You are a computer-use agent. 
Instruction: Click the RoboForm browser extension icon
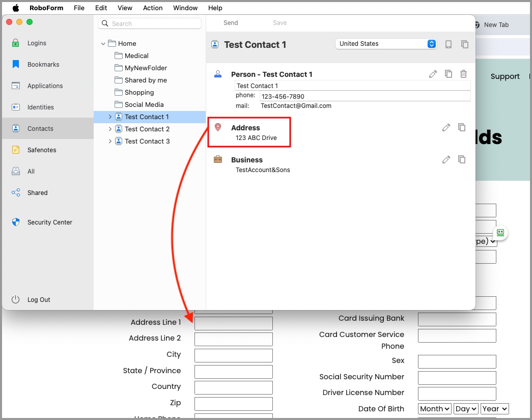(x=500, y=233)
